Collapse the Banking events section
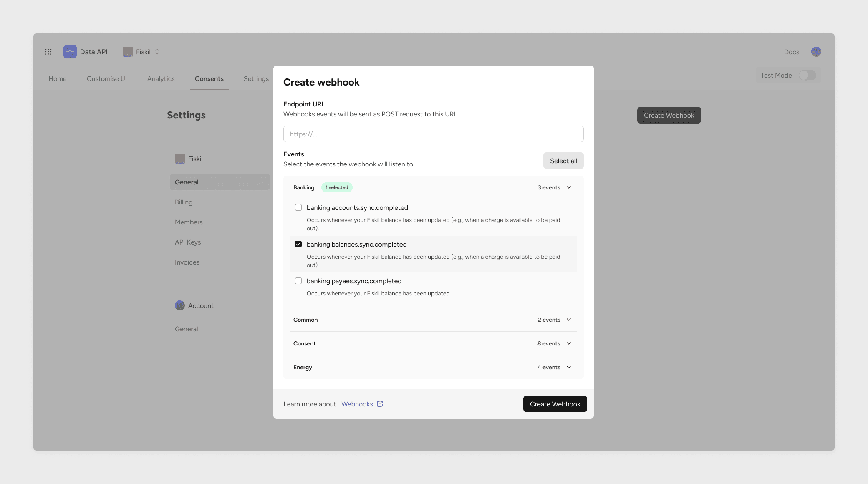The image size is (868, 484). tap(568, 187)
